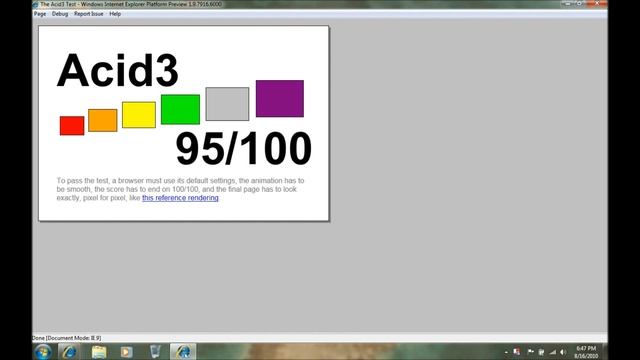Open Windows Media Player taskbar icon
This screenshot has width=640, height=360.
tap(126, 351)
